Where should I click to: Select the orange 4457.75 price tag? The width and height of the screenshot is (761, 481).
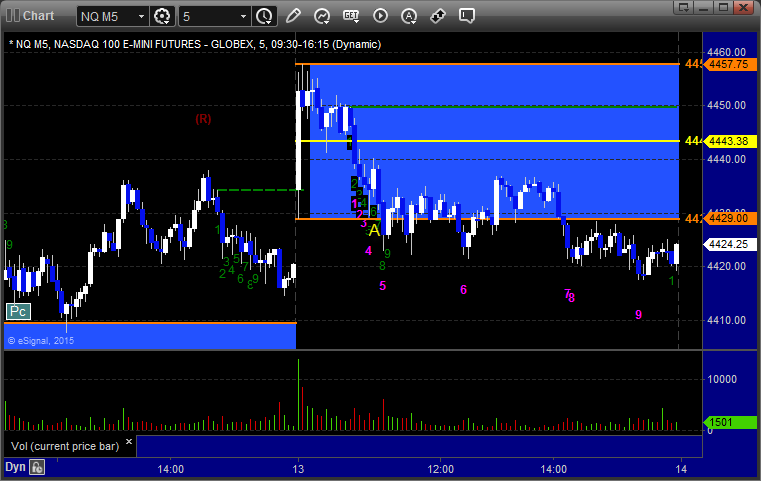coord(729,64)
